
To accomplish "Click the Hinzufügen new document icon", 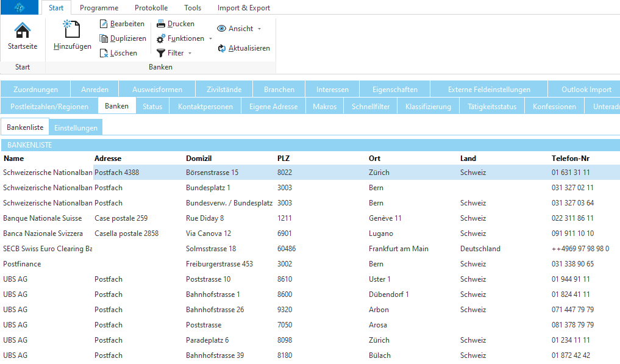I will [72, 29].
